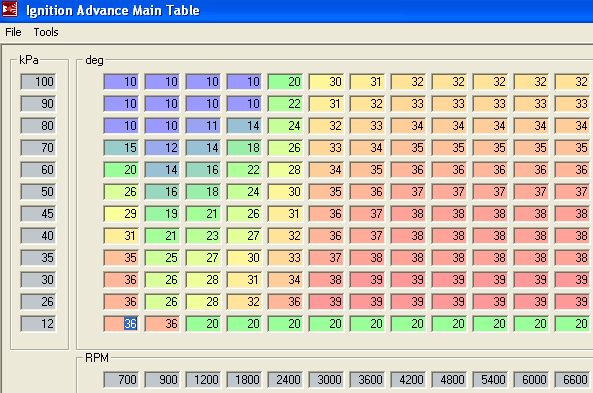This screenshot has width=593, height=393.
Task: Select advance cell at 90 kPa, 4800 RPM
Action: pos(449,104)
